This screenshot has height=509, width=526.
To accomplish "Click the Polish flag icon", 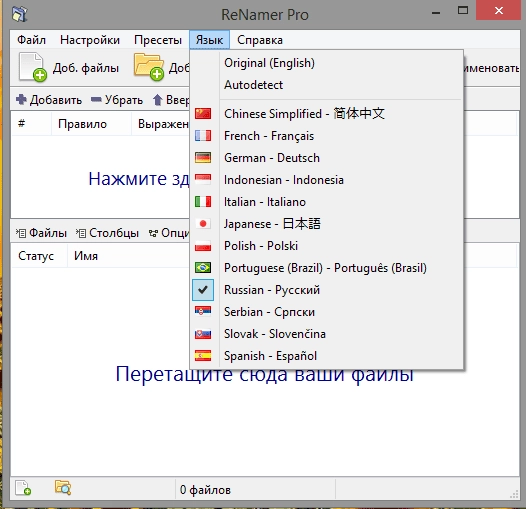I will (x=203, y=246).
